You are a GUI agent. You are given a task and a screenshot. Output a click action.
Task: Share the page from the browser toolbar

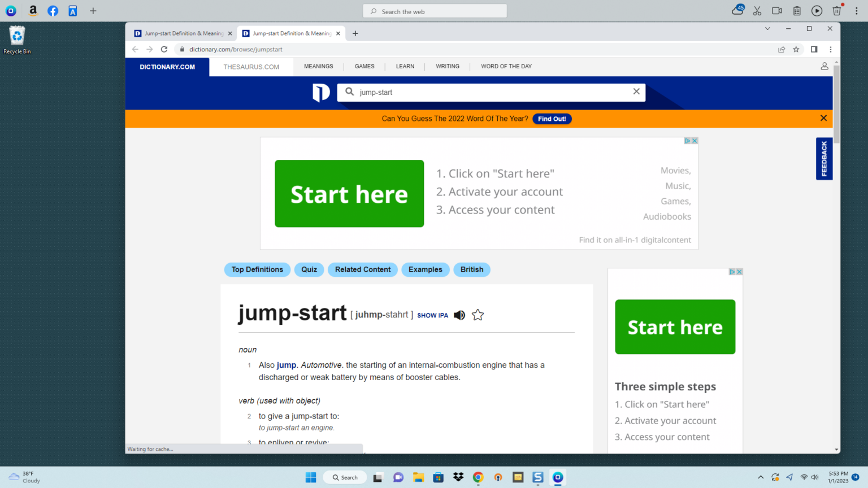pyautogui.click(x=782, y=49)
